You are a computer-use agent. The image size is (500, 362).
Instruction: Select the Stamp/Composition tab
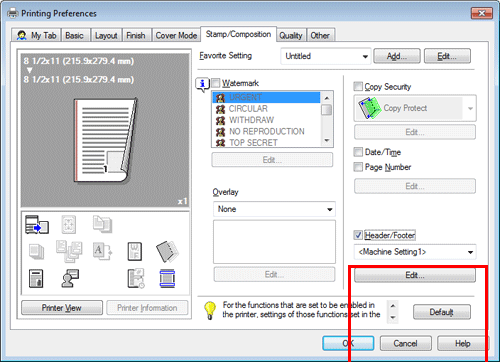238,34
